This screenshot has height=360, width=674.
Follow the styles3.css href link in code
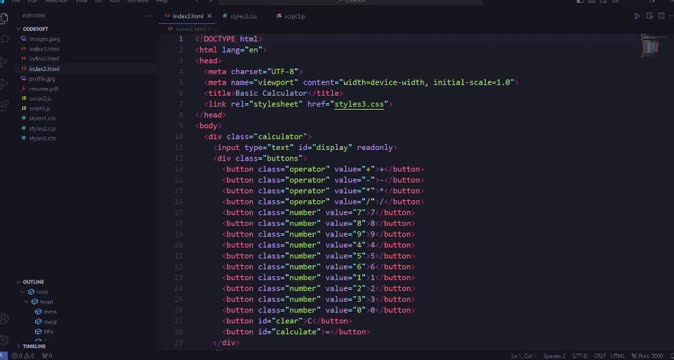[x=359, y=104]
